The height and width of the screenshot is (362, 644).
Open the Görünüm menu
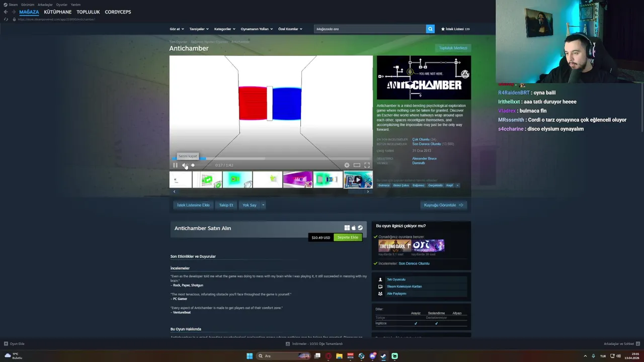28,5
